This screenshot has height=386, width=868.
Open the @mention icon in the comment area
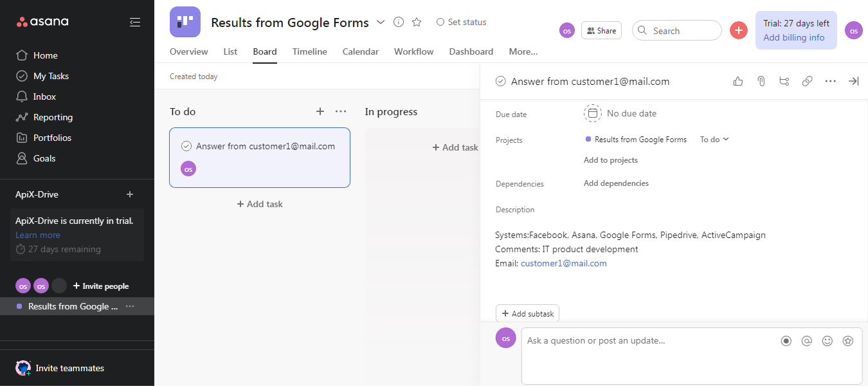pos(806,340)
